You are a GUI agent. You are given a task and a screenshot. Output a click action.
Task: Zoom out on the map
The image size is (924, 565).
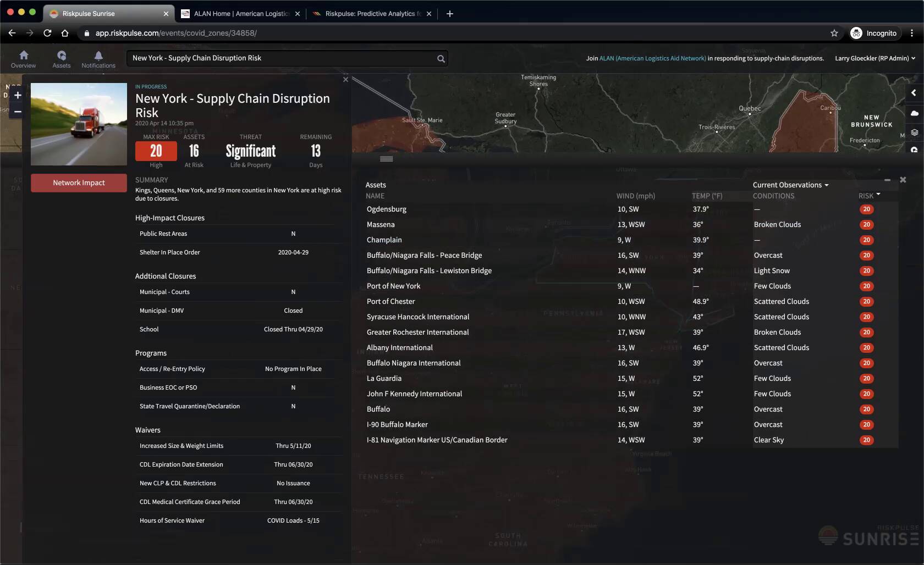pyautogui.click(x=18, y=112)
